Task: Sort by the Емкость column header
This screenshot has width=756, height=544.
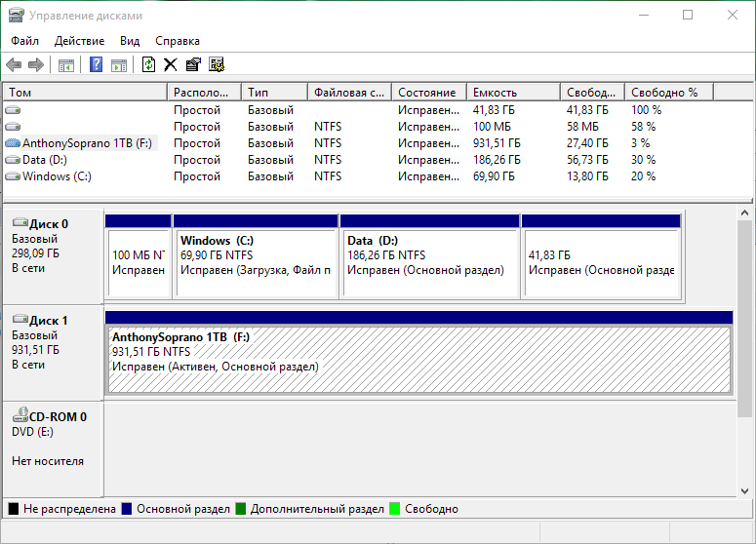Action: [496, 93]
